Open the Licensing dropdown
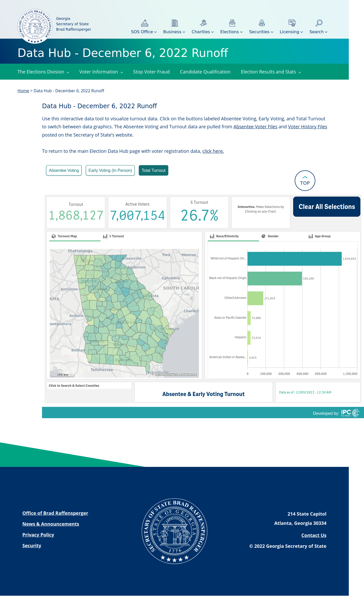 291,32
